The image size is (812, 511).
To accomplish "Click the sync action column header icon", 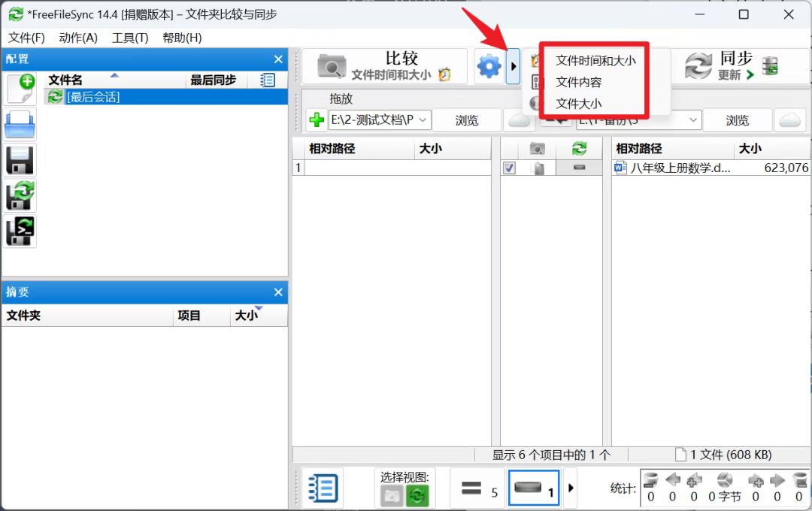I will pos(579,149).
